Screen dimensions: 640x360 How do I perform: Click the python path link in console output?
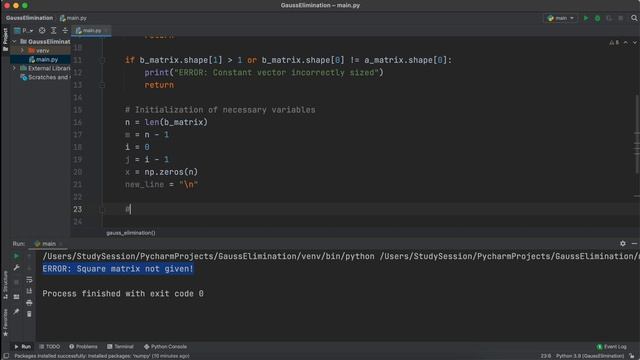208,256
